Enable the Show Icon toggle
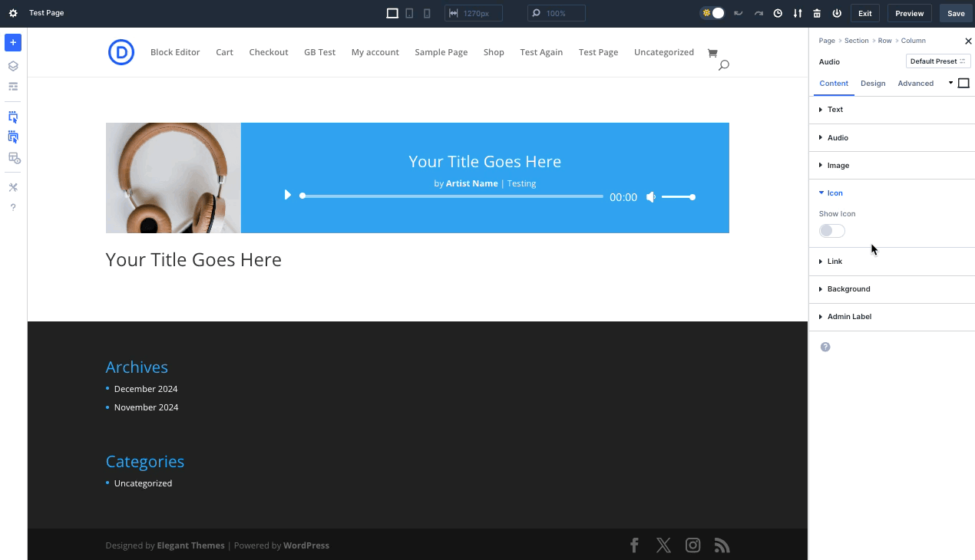Image resolution: width=975 pixels, height=560 pixels. 832,231
